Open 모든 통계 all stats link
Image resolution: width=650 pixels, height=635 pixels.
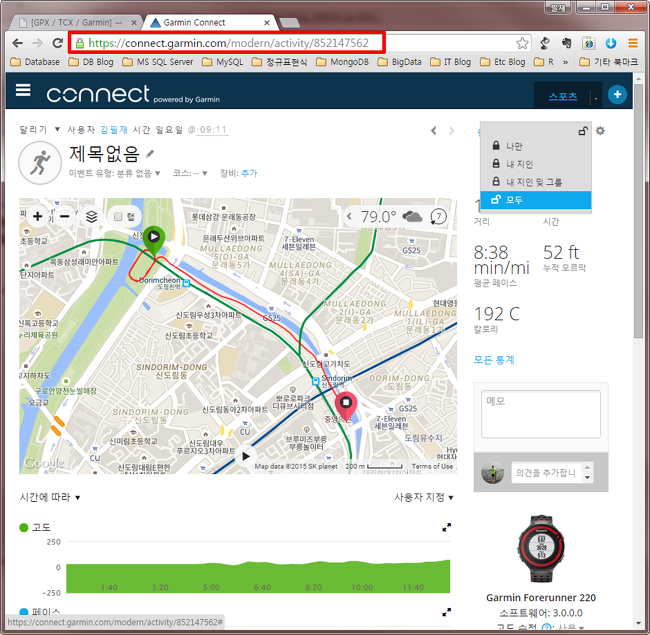click(494, 359)
